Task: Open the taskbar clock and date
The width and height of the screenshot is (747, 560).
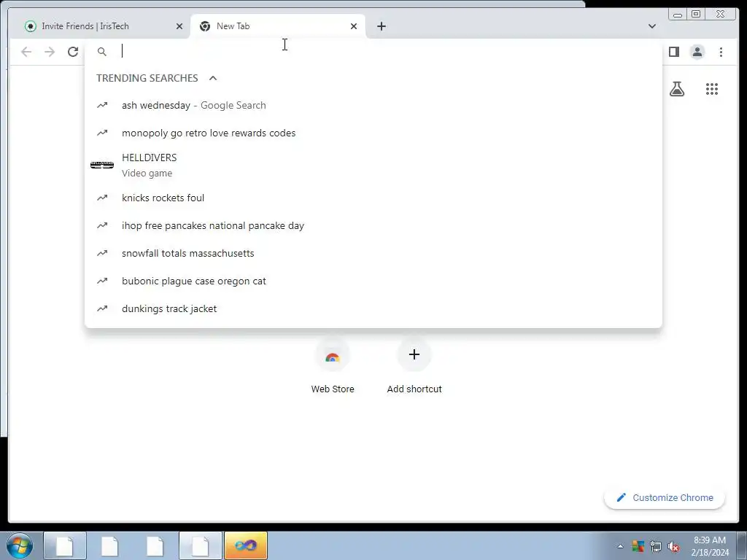Action: (710, 546)
